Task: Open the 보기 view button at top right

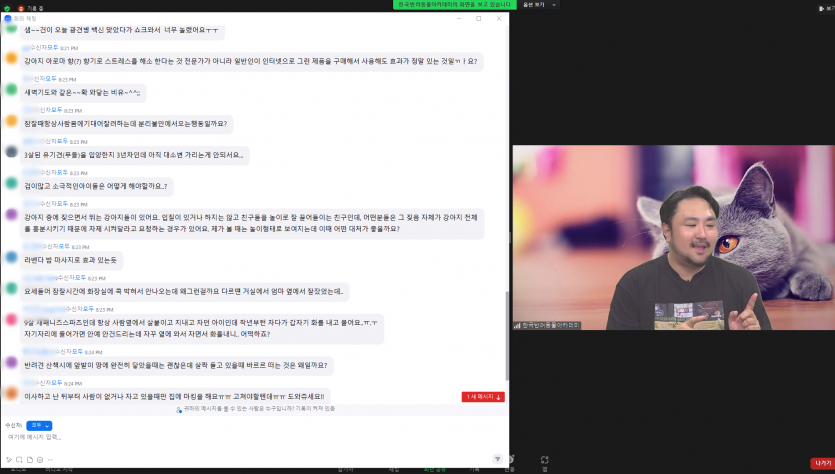Action: click(x=826, y=9)
